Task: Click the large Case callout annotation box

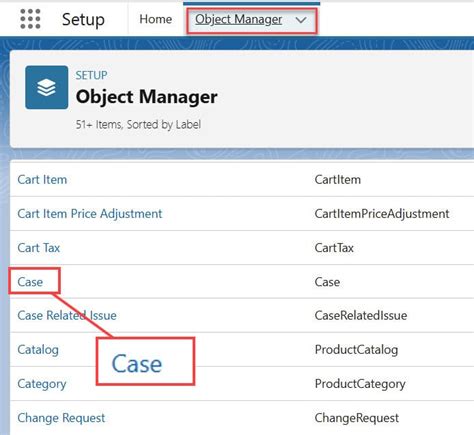Action: click(145, 362)
